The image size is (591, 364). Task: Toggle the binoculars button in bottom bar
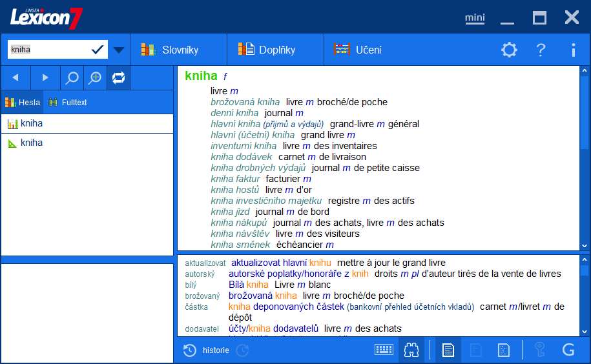point(411,350)
